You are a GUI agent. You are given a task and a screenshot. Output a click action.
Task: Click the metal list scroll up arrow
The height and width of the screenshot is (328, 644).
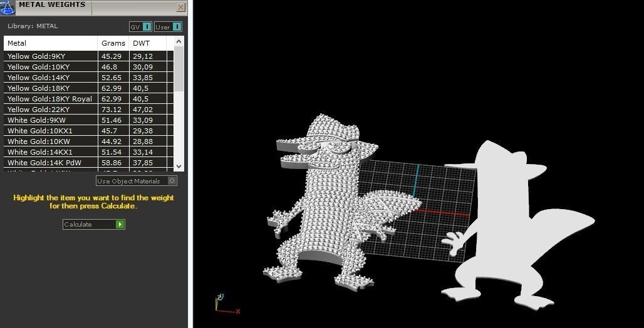(179, 41)
